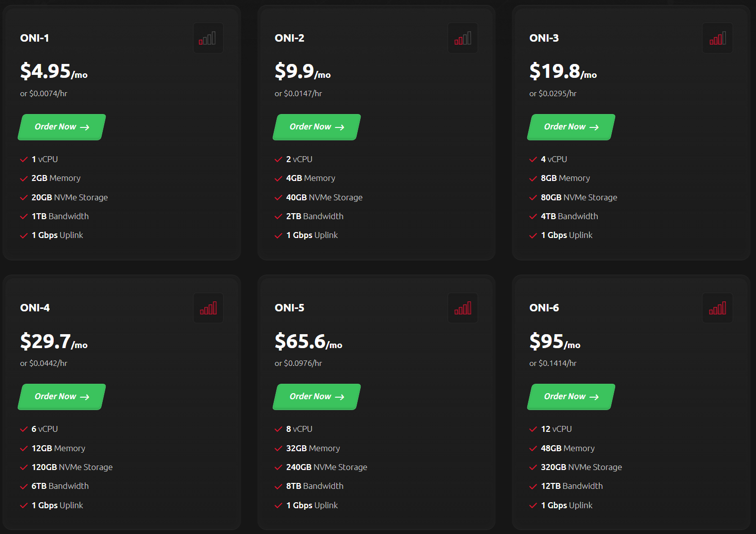This screenshot has width=756, height=534.
Task: Click the $19.8/mo price
Action: click(563, 71)
